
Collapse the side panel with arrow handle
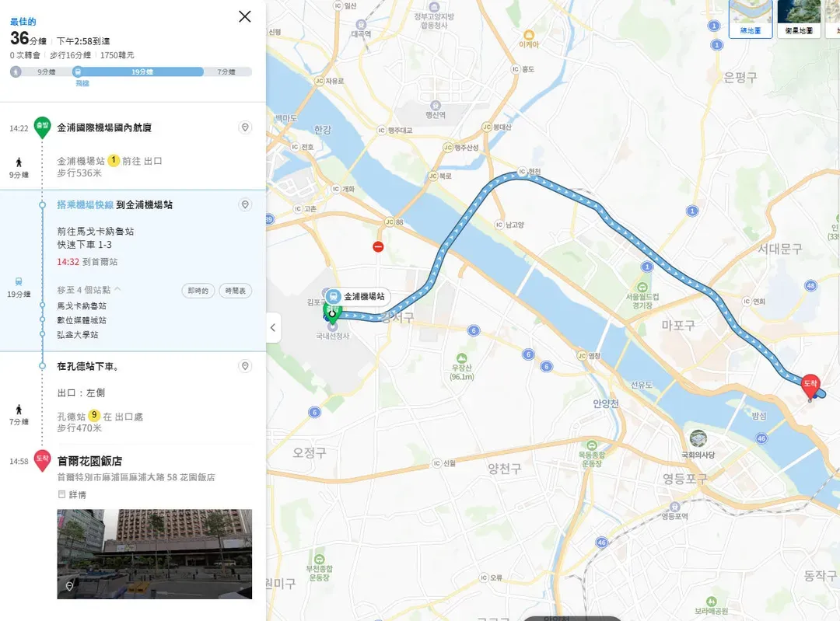pos(273,327)
